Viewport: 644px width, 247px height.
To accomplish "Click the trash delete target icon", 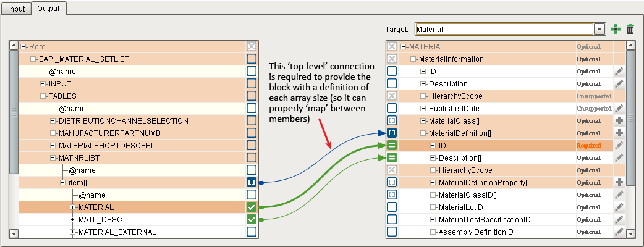I will point(630,29).
